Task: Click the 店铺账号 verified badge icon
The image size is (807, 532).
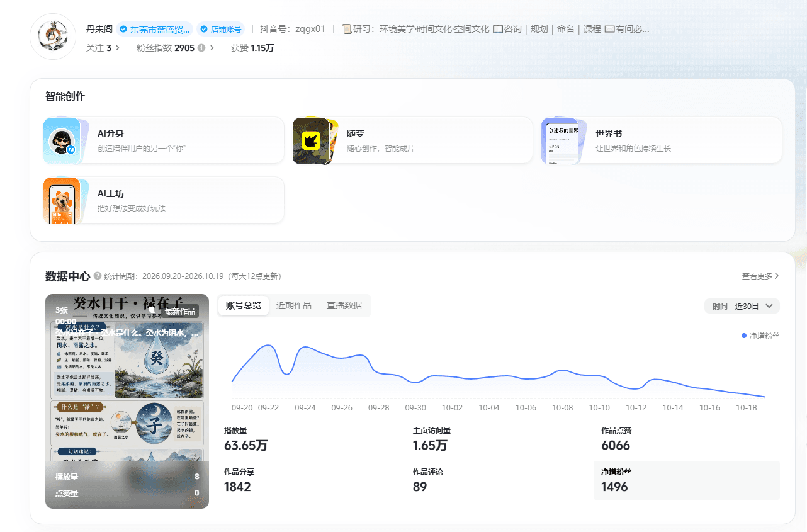Action: [204, 29]
